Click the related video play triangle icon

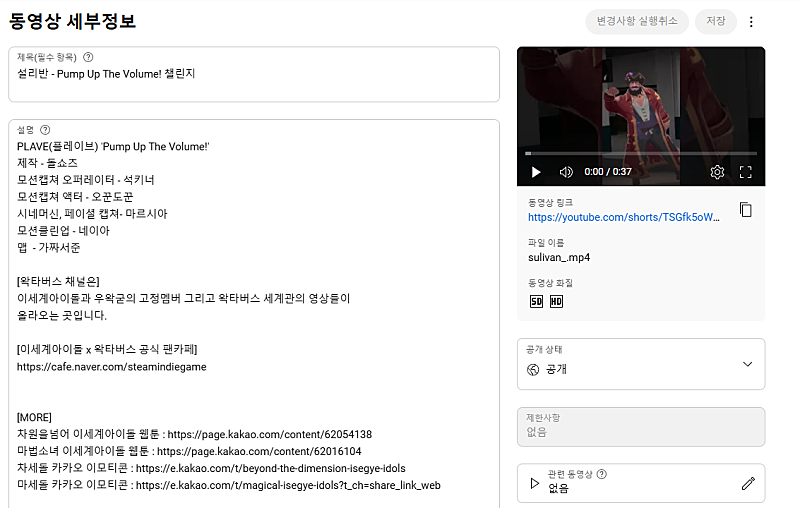[x=534, y=483]
